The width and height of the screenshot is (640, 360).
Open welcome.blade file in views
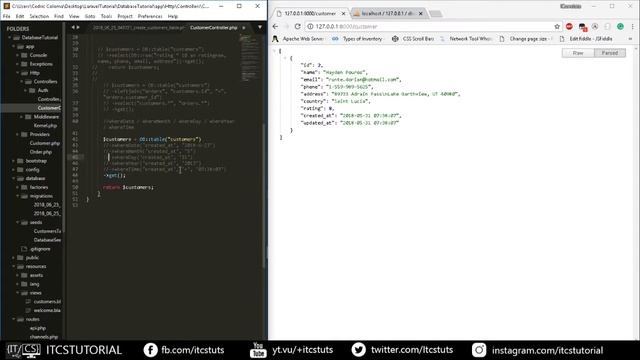[x=47, y=311]
